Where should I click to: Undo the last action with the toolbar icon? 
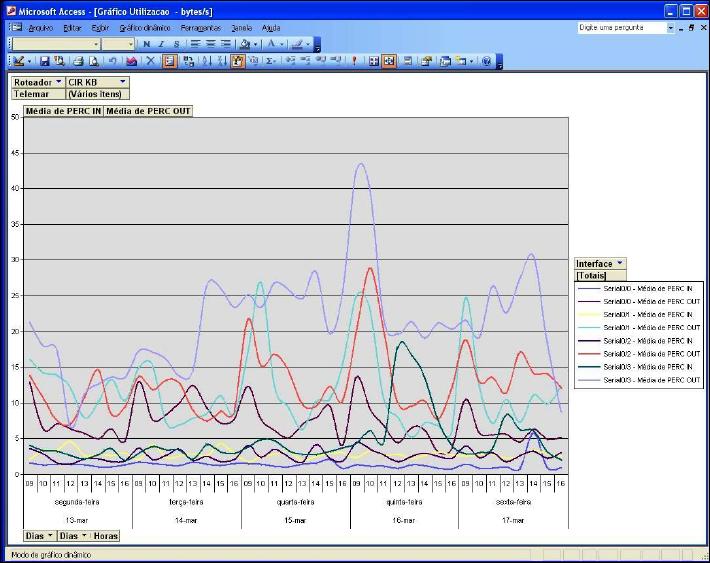pyautogui.click(x=113, y=61)
